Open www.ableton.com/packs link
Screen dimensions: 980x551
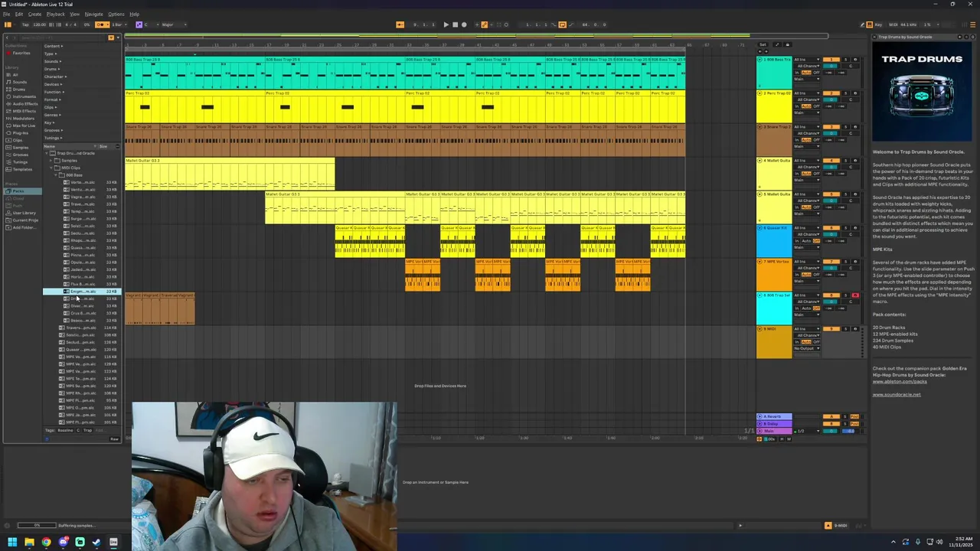[x=900, y=381]
